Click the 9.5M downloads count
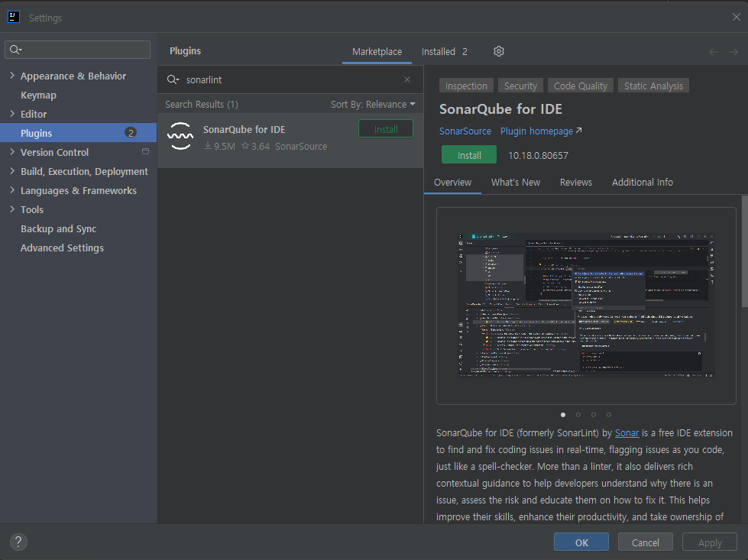Image resolution: width=748 pixels, height=560 pixels. 219,147
